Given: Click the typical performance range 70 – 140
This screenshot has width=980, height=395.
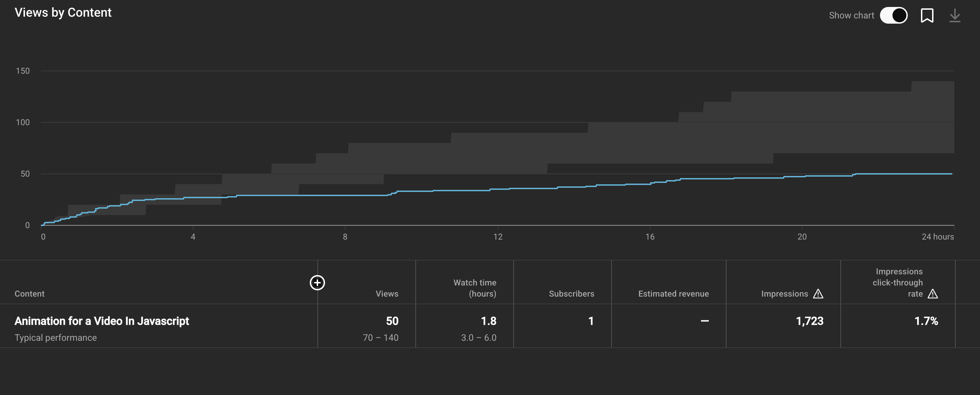Looking at the screenshot, I should click(380, 338).
